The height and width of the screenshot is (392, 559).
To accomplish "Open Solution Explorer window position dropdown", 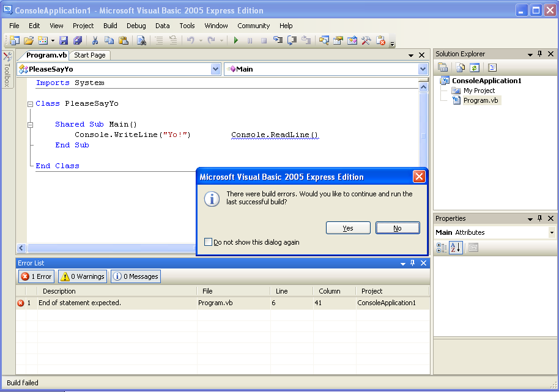I will [530, 54].
